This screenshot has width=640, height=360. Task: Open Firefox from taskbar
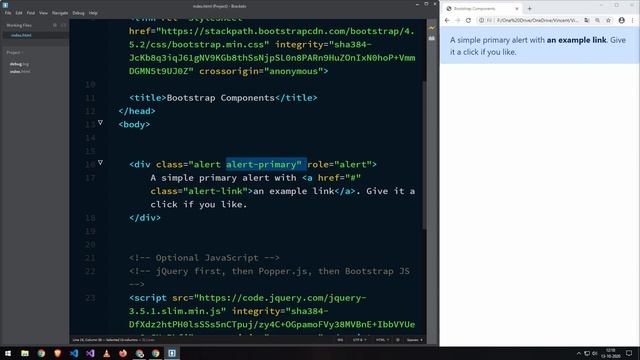[123, 353]
